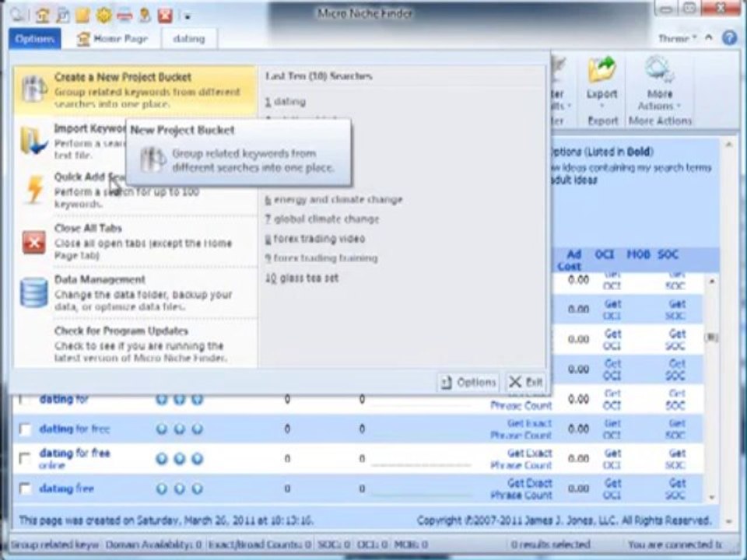
Task: Click '0 results selected' in status bar
Action: pos(550,544)
